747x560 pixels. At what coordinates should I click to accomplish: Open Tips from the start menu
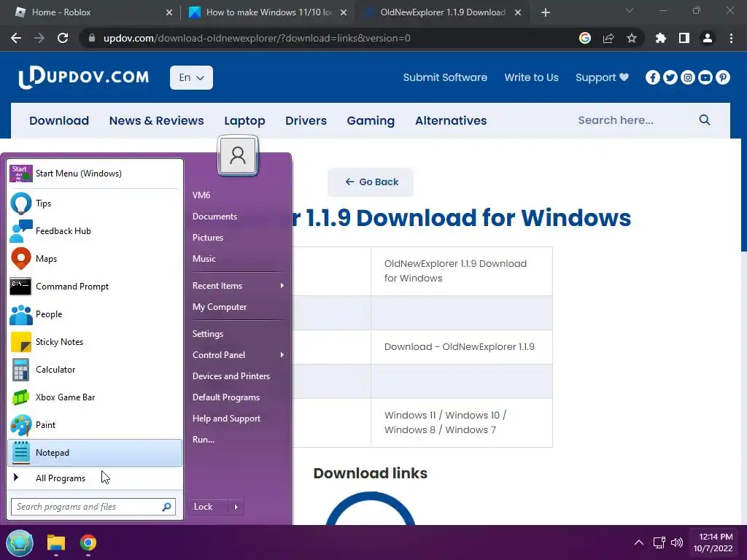95,203
